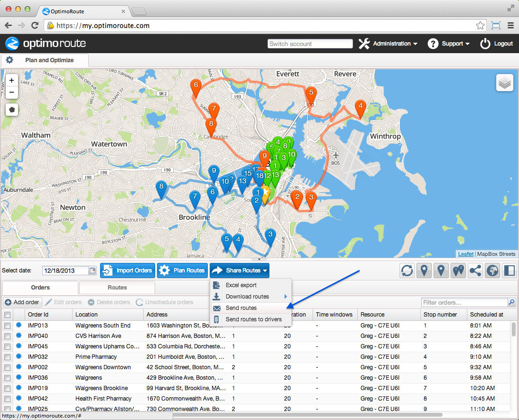Click the gear icon beside Plan and Optimize

point(9,60)
